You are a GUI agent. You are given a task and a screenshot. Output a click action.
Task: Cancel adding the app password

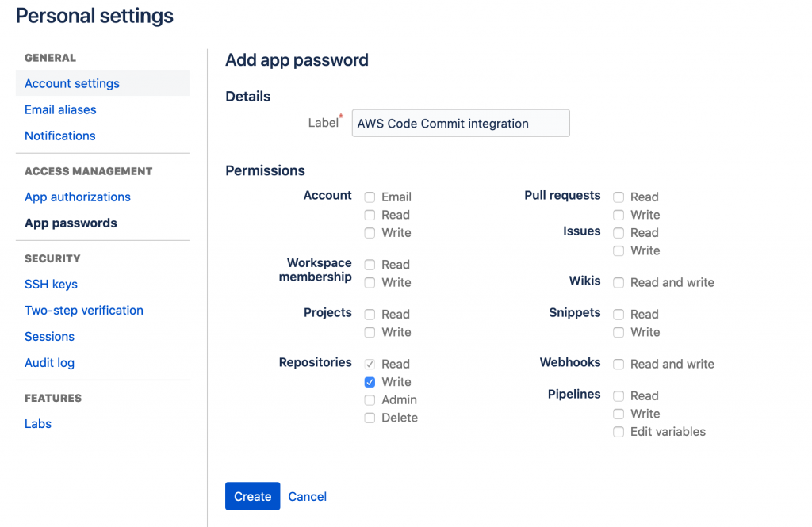pos(308,496)
